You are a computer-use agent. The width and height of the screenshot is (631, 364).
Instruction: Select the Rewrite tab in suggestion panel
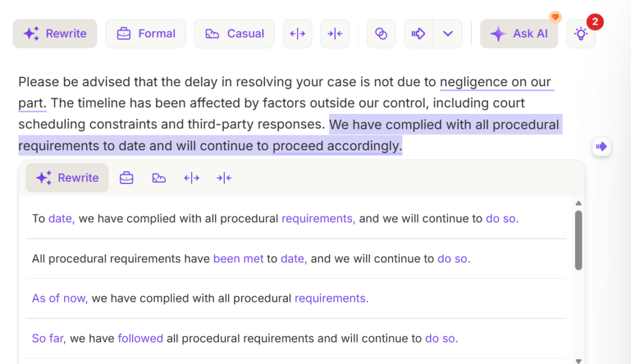point(67,178)
